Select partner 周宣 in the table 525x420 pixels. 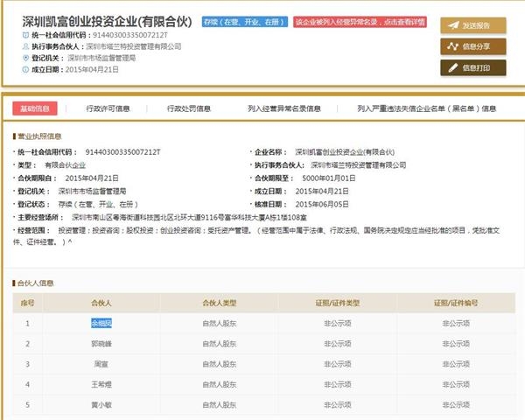point(102,363)
